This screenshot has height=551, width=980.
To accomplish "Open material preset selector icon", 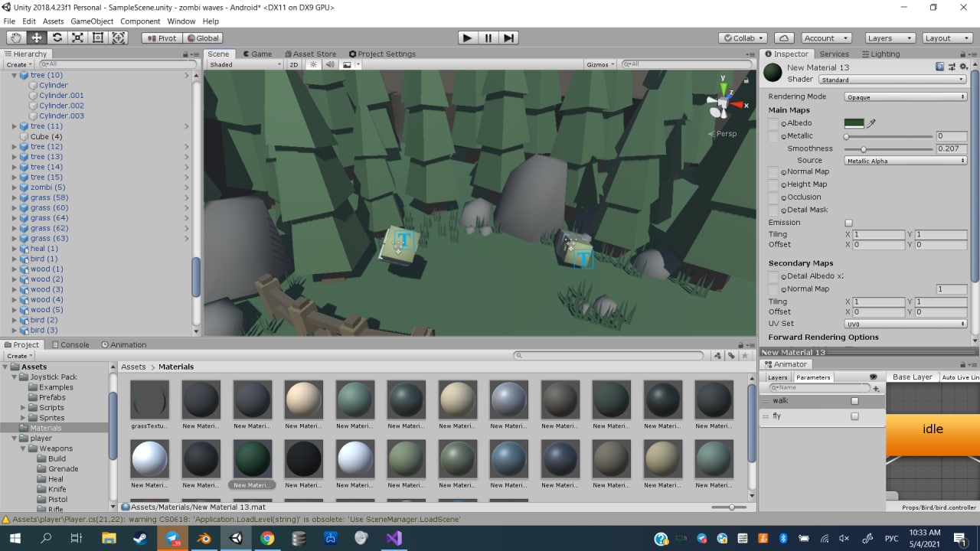I will pyautogui.click(x=952, y=67).
